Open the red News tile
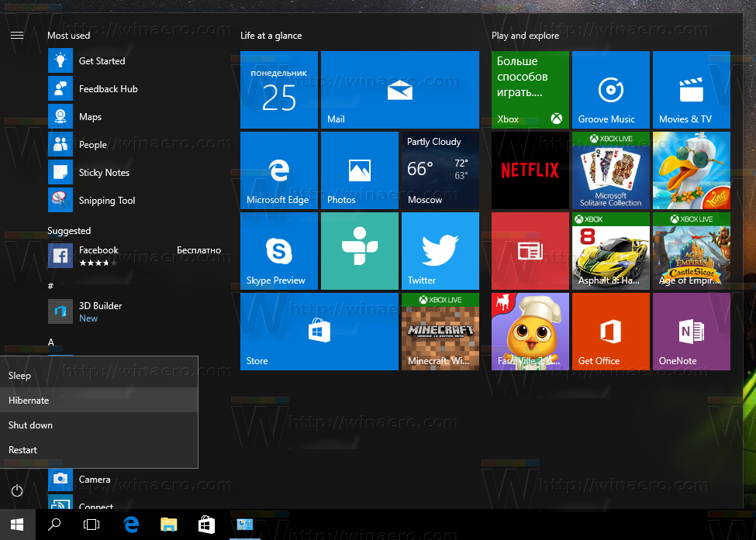 (530, 251)
